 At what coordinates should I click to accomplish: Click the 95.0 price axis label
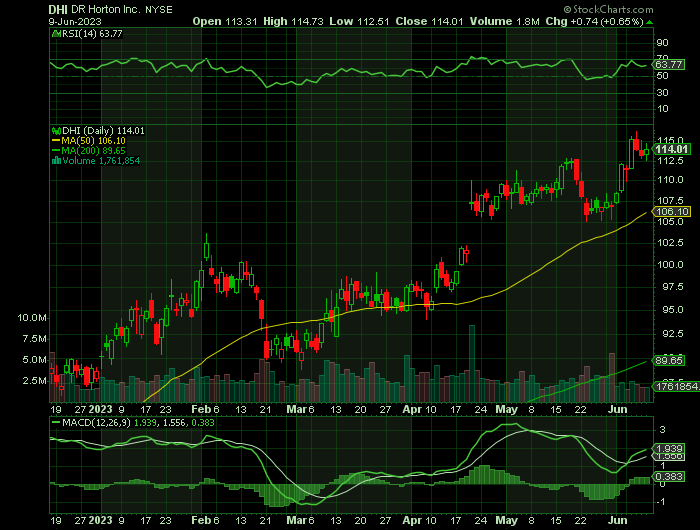[672, 310]
